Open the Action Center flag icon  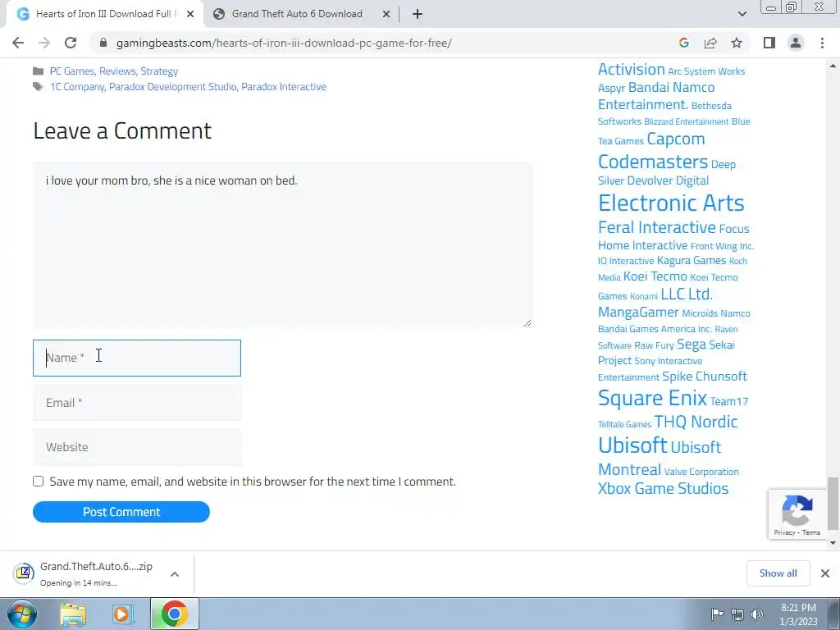(x=717, y=614)
